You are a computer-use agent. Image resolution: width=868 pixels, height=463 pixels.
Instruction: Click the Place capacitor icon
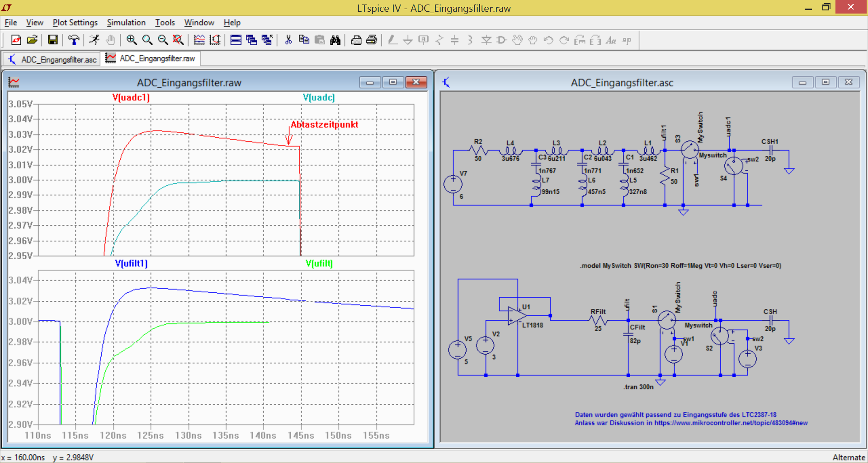coord(455,40)
